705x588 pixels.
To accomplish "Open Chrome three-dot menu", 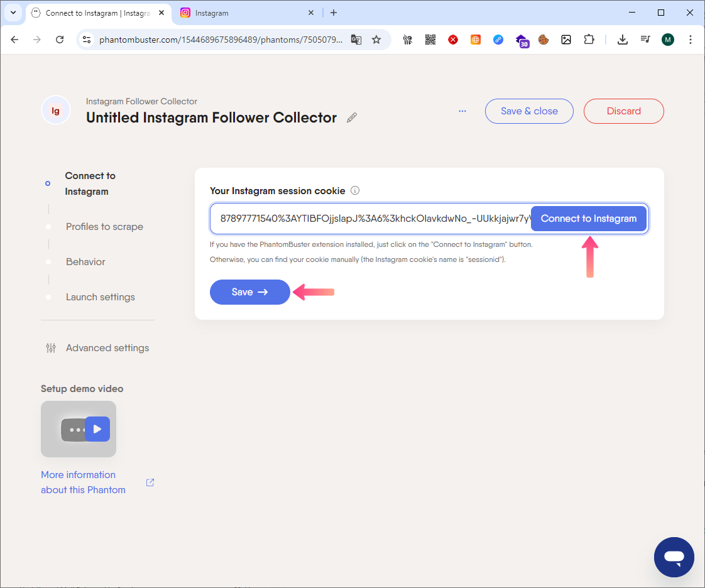I will 690,40.
